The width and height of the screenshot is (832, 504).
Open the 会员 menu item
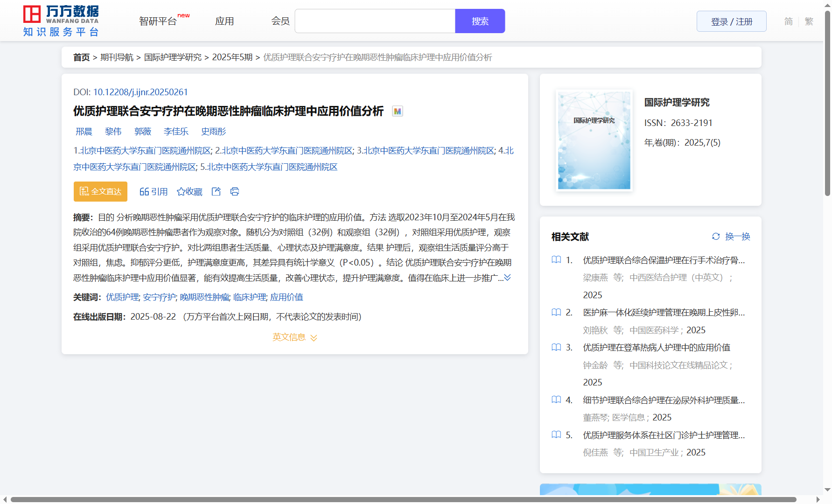(x=280, y=21)
